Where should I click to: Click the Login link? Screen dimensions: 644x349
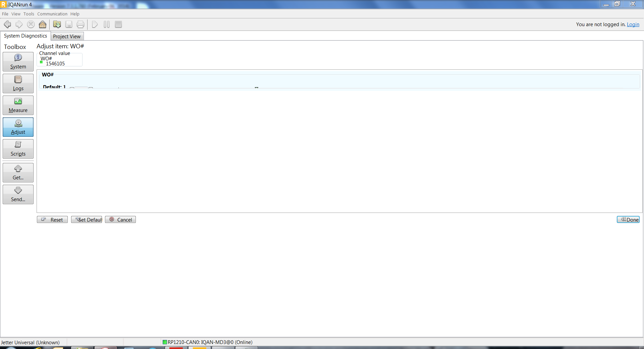(x=633, y=24)
